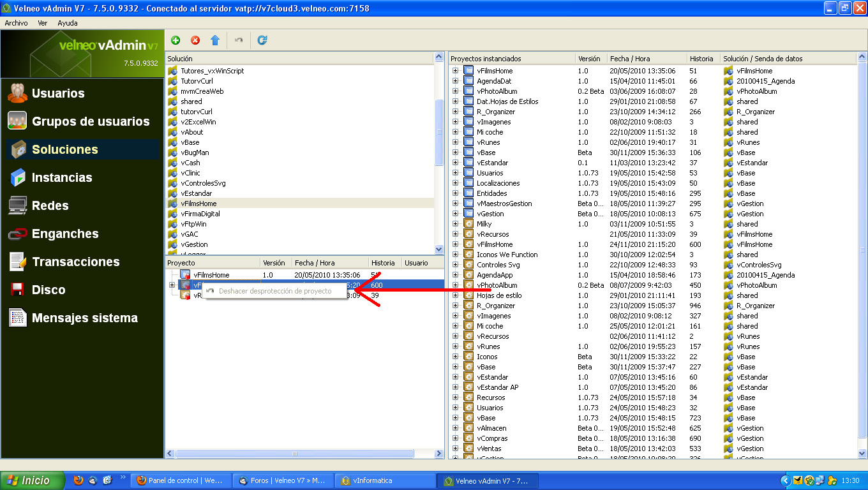Select the vFtpWin solution

point(193,224)
